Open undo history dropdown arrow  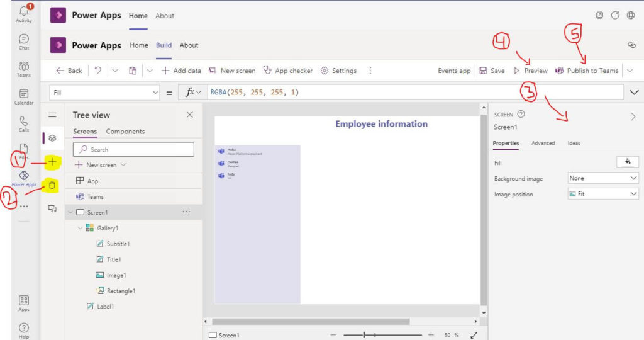coord(116,71)
